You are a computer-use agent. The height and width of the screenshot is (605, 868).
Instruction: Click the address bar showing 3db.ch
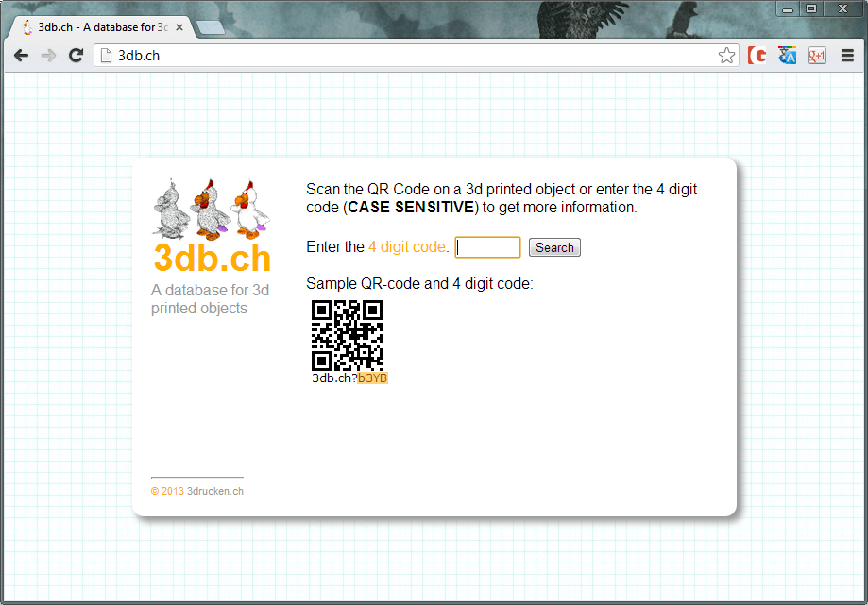point(418,56)
